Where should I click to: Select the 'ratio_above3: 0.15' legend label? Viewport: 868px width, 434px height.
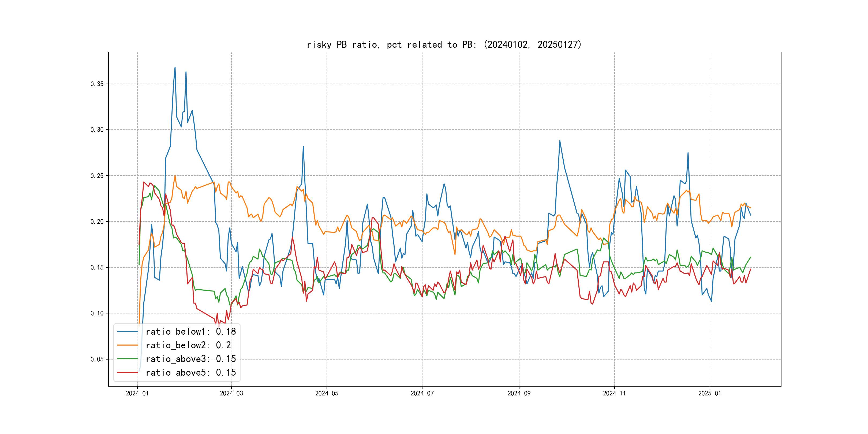(191, 359)
